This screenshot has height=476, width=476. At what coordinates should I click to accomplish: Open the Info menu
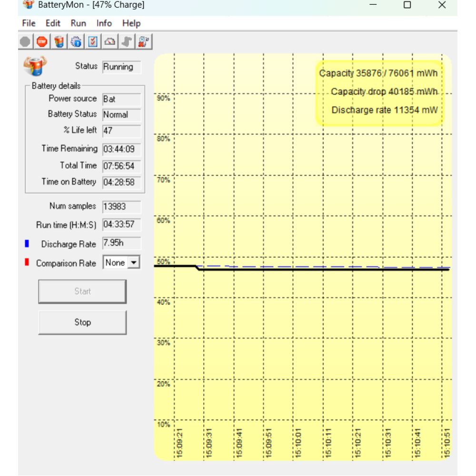point(104,23)
